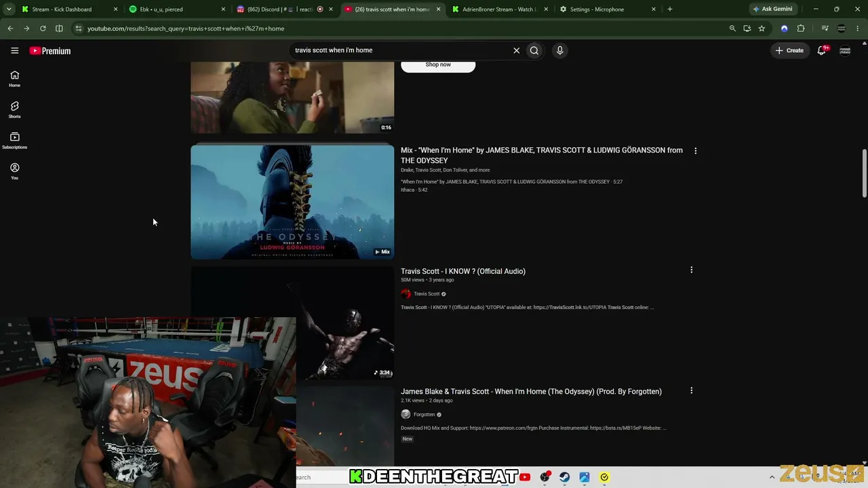This screenshot has height=488, width=868.
Task: Toggle the browser side panel
Action: (59, 28)
